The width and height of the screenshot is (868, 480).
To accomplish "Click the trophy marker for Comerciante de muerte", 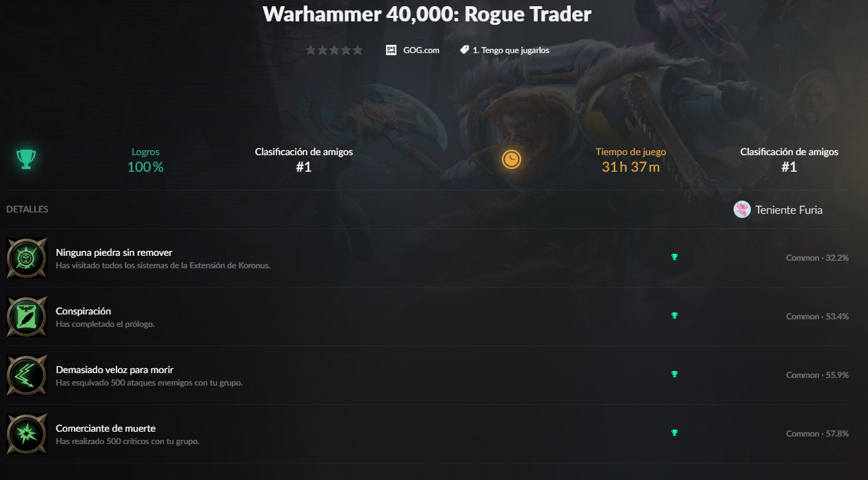I will (x=674, y=433).
